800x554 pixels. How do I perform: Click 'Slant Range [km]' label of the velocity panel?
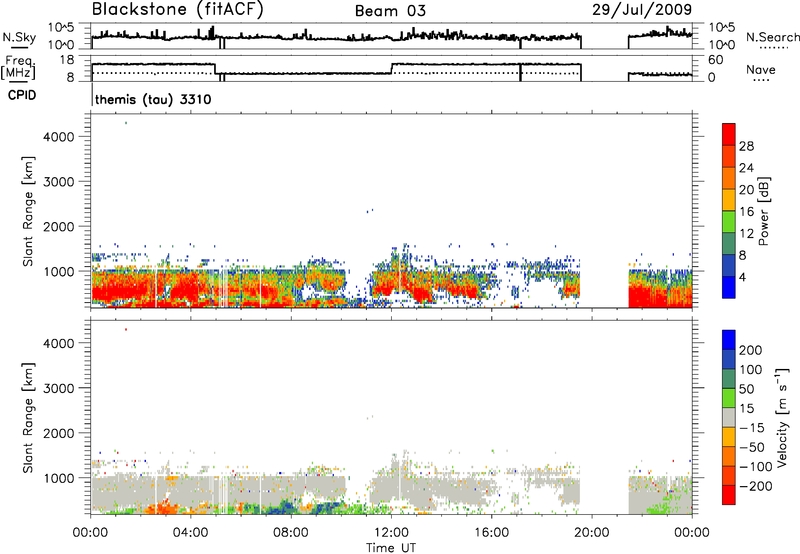click(28, 417)
